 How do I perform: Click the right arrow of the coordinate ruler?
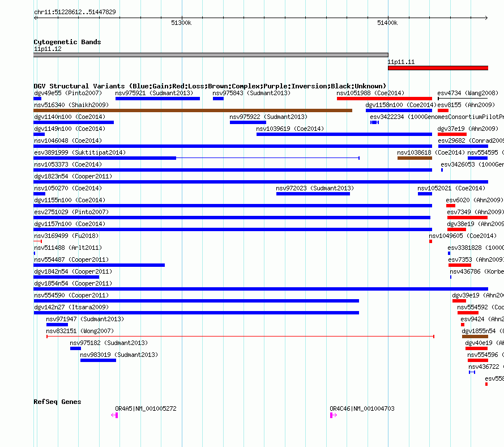coord(486,18)
